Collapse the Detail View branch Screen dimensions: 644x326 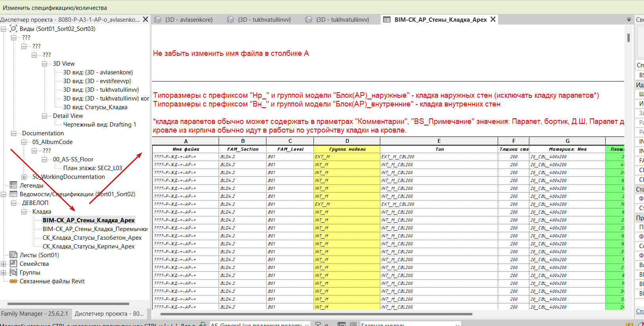click(45, 116)
